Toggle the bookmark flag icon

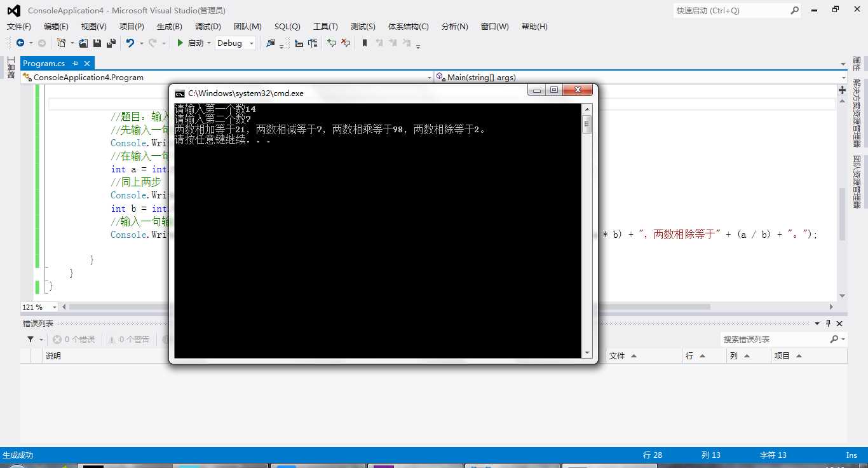[x=365, y=43]
